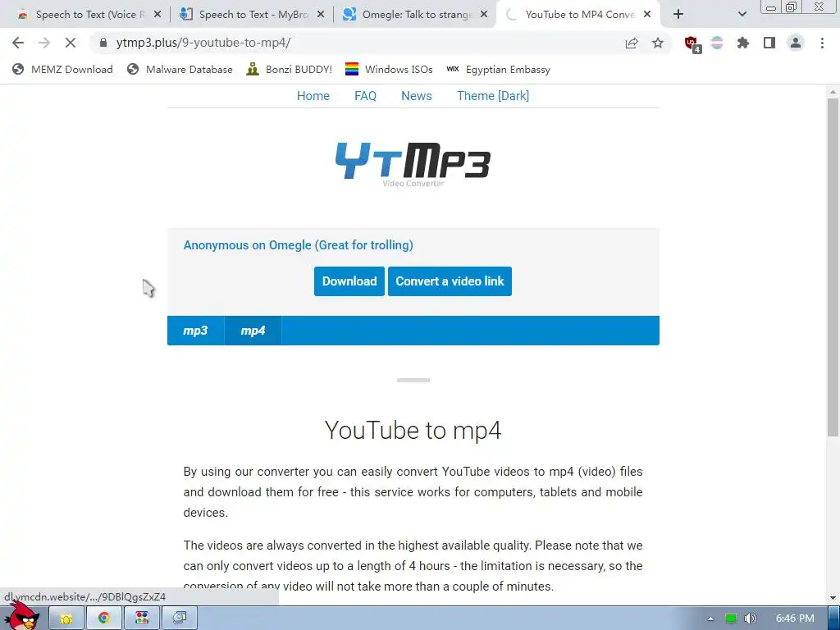Click the scrollbar up arrow
The height and width of the screenshot is (630, 840).
[x=833, y=92]
